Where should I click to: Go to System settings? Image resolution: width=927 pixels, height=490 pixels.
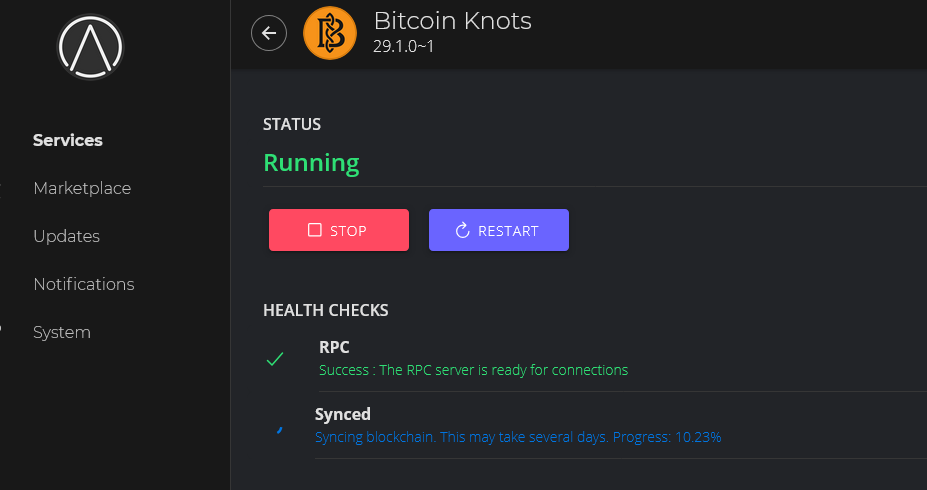click(x=62, y=332)
